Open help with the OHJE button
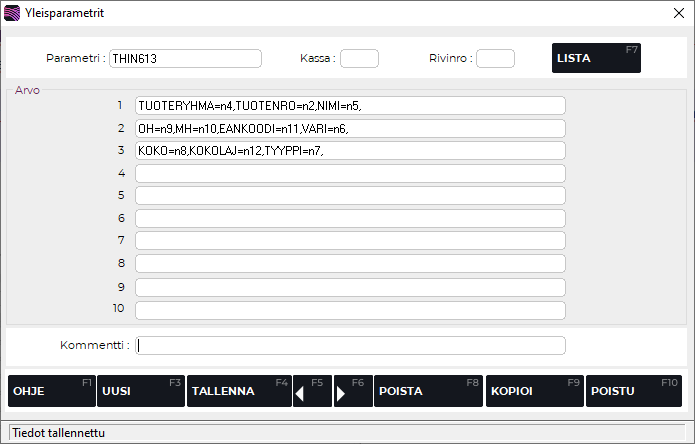 [51, 392]
